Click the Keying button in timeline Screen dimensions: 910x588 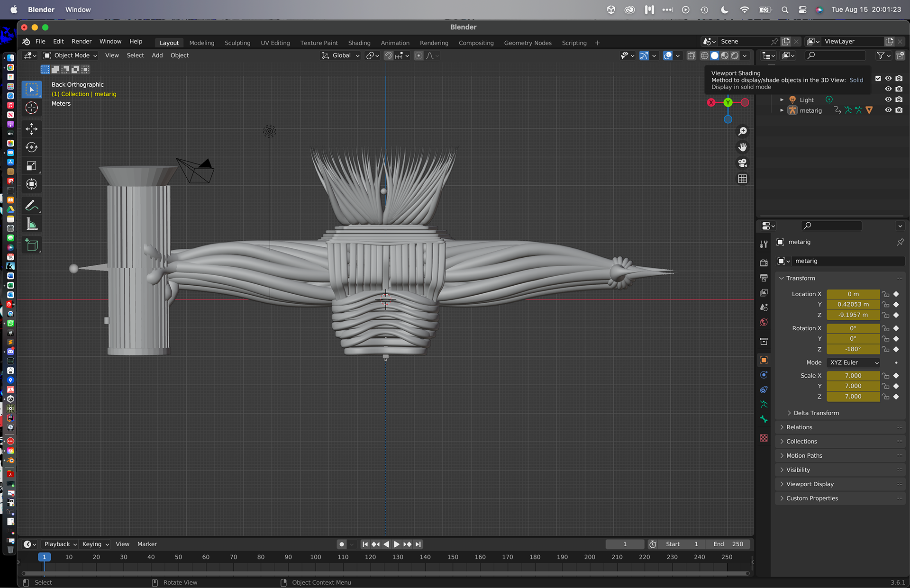(x=95, y=544)
